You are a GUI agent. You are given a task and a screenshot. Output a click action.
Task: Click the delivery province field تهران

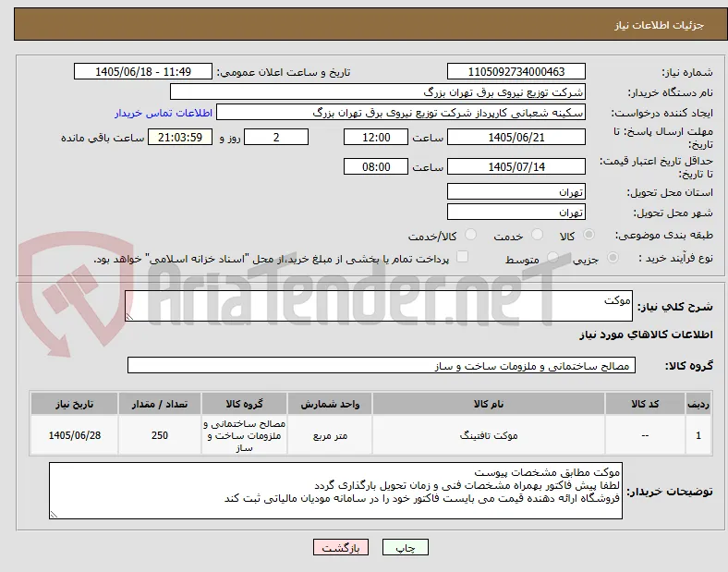pos(516,191)
